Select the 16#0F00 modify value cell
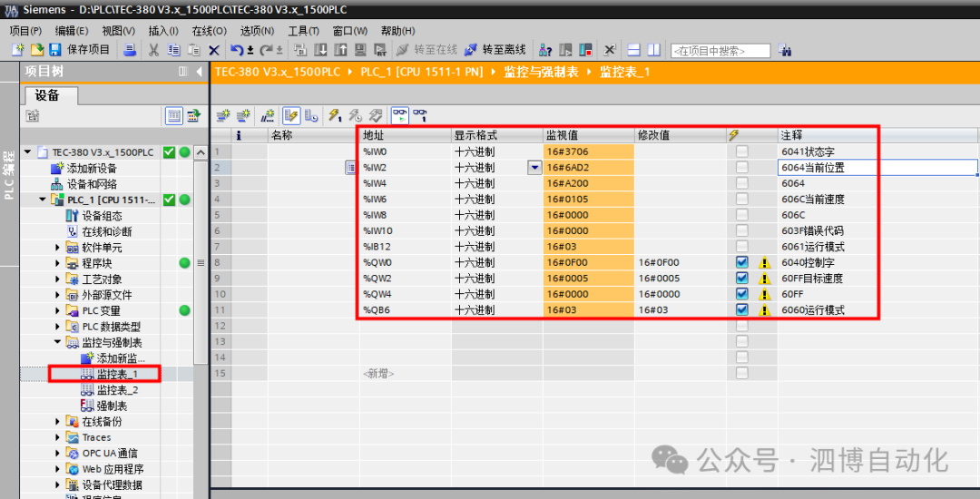This screenshot has height=499, width=980. 680,262
